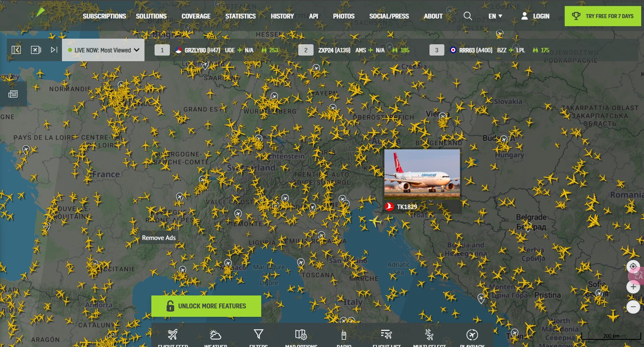This screenshot has width=644, height=347.
Task: Click the Turkish Airlines aircraft photo
Action: (422, 174)
